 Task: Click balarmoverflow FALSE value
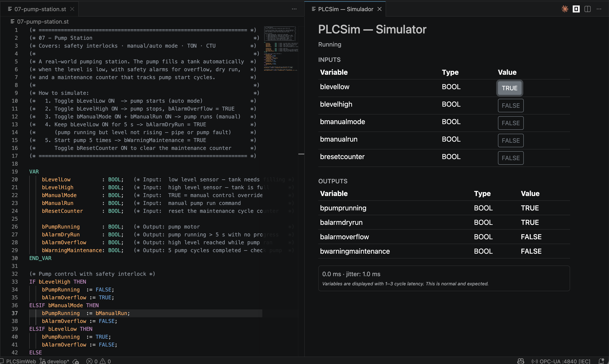point(531,237)
